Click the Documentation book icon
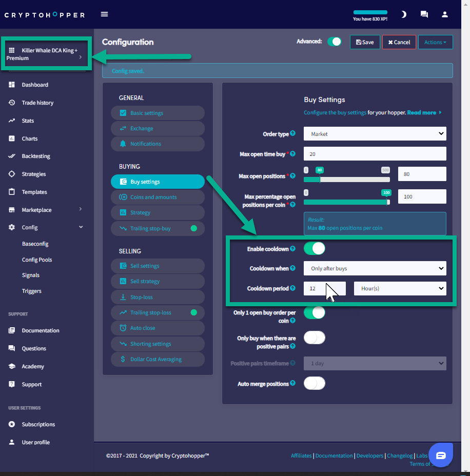Viewport: 470px width, 476px height. 11,330
